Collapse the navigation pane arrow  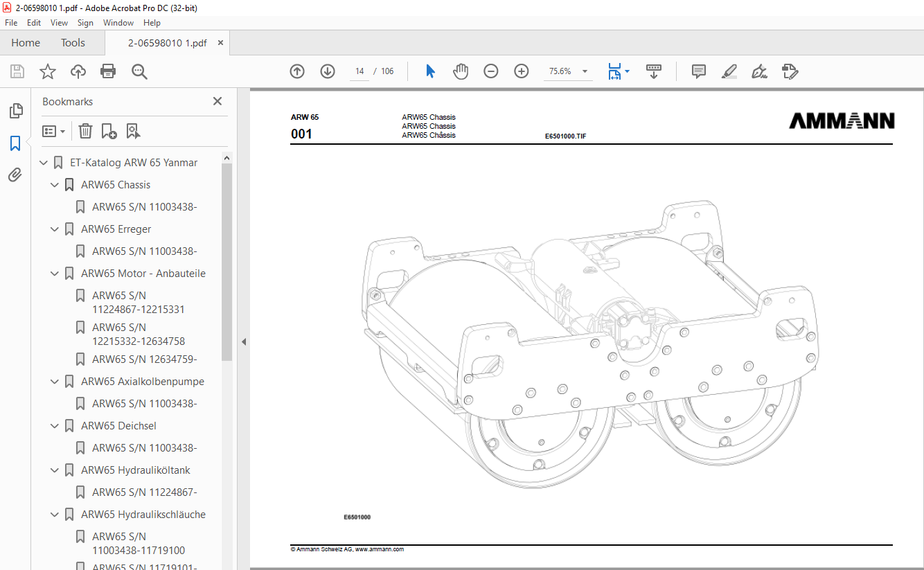[243, 341]
